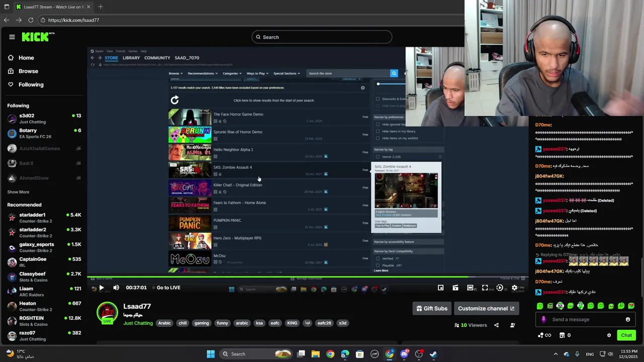The image size is (644, 362).
Task: Switch the stream player to fullscreen
Action: tap(485, 288)
